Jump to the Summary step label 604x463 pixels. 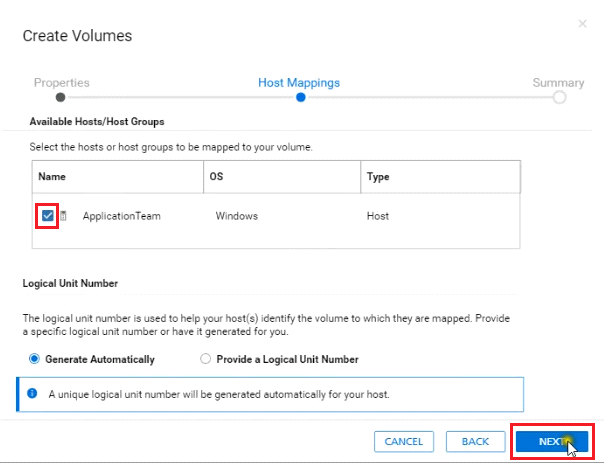pos(558,83)
